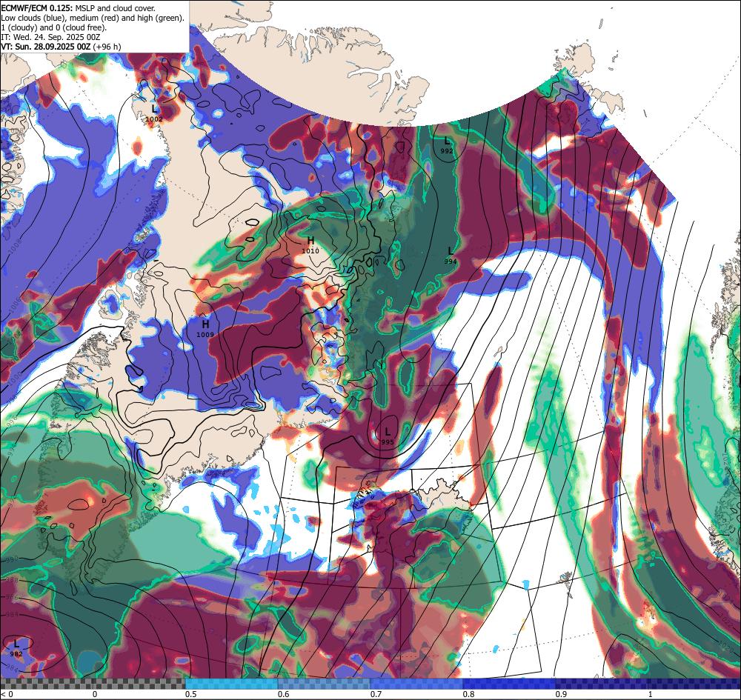Click the darkest 0.9–1 color bar segment
The width and height of the screenshot is (741, 700).
tap(648, 684)
